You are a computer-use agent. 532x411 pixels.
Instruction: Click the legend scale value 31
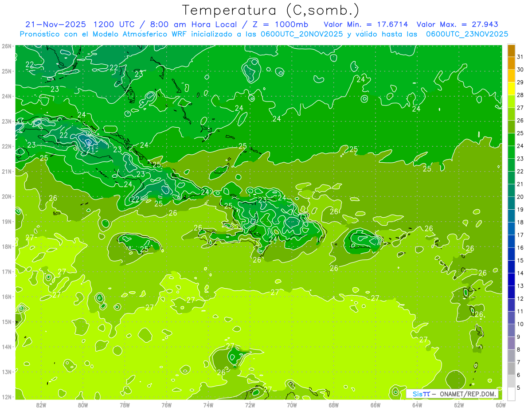(x=520, y=57)
